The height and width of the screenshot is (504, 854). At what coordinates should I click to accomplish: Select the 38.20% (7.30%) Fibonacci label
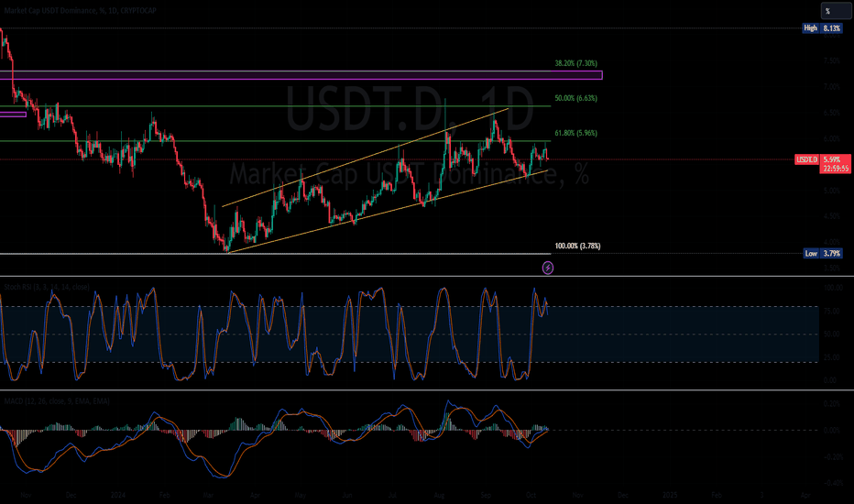[x=575, y=63]
